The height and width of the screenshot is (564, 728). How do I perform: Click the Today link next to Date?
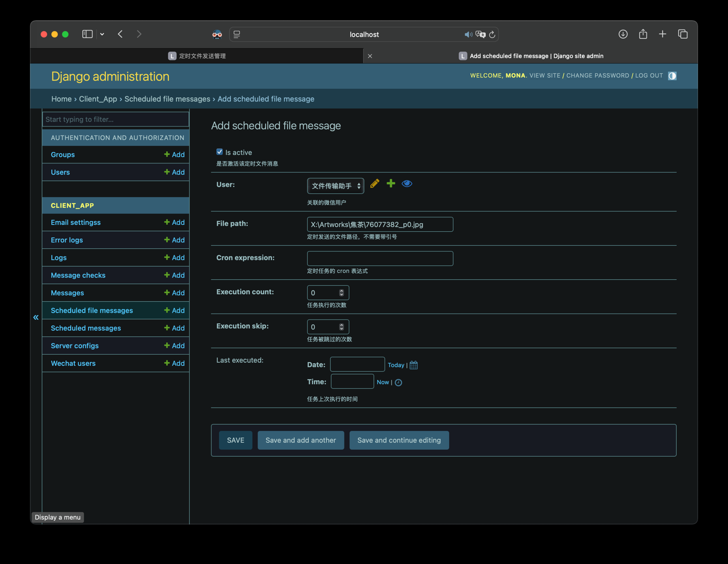tap(396, 365)
